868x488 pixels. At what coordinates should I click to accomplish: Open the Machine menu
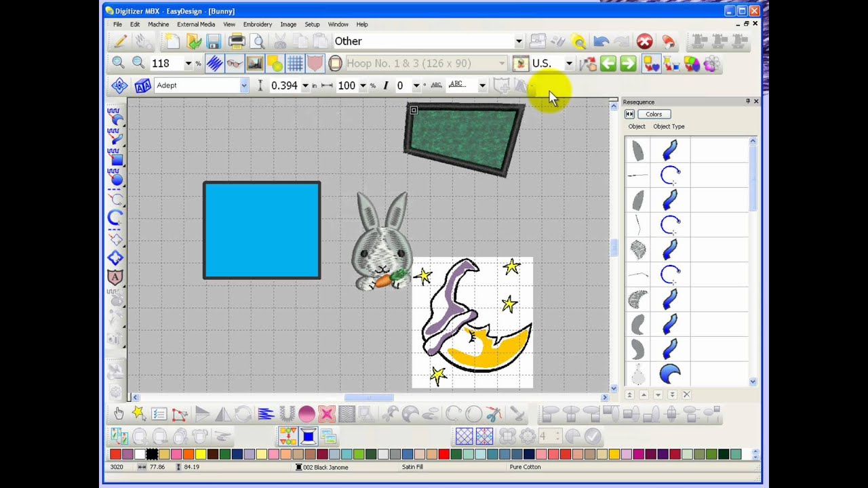[158, 24]
